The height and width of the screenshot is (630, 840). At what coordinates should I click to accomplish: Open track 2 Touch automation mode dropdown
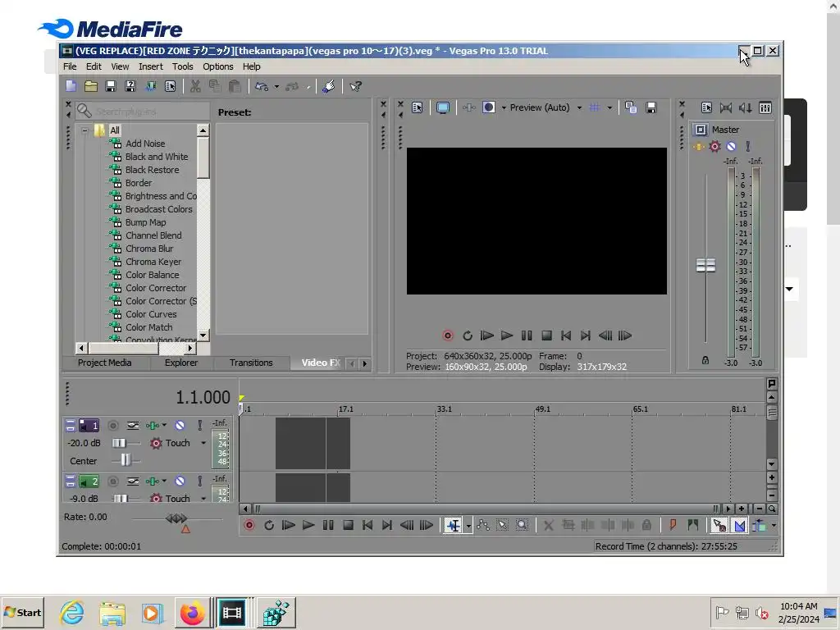click(203, 498)
